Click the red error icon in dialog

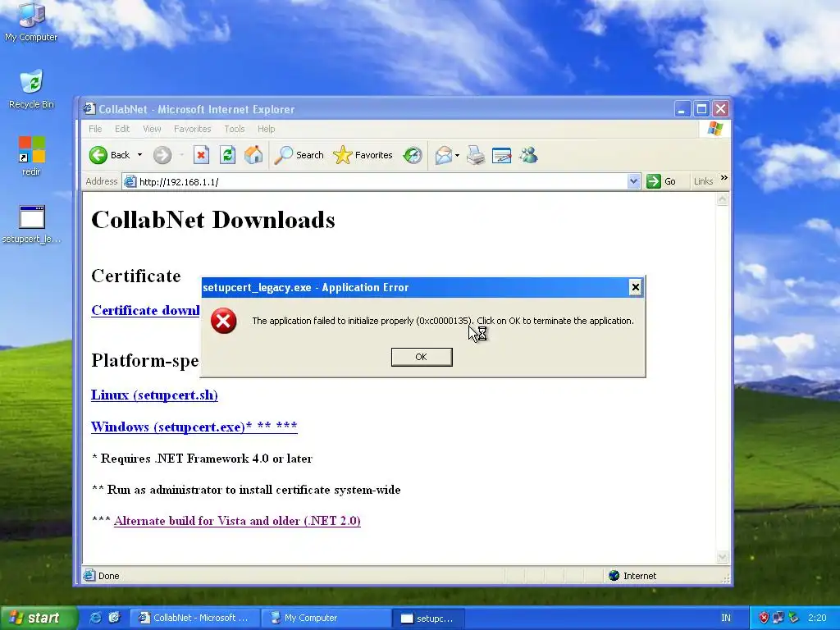tap(223, 321)
